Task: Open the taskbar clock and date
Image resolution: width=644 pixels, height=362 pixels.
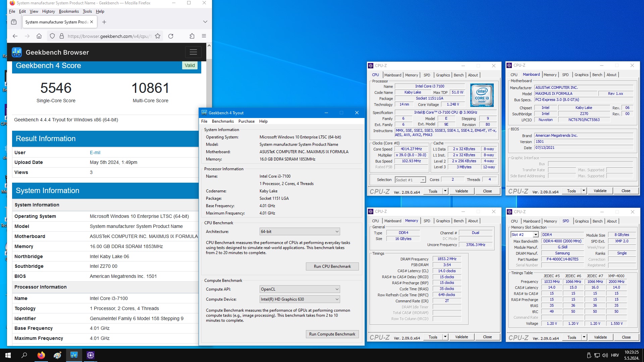Action: click(x=631, y=355)
